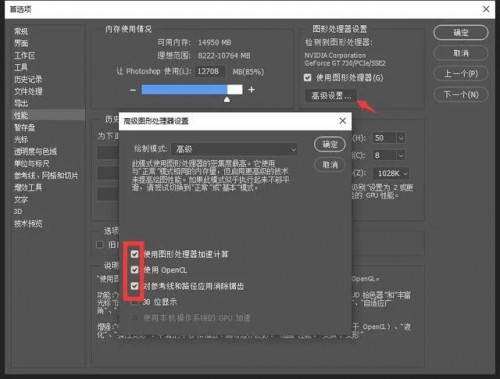Select 导出 in sidebar
Viewport: 500px width, 379px height.
coord(21,103)
